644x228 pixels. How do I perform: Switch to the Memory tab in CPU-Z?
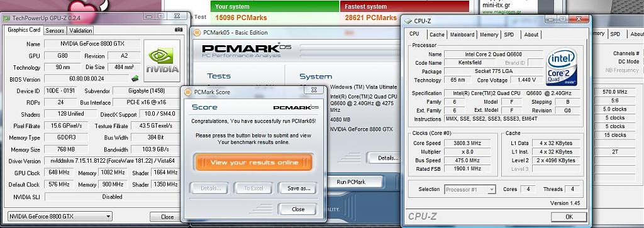pos(489,35)
